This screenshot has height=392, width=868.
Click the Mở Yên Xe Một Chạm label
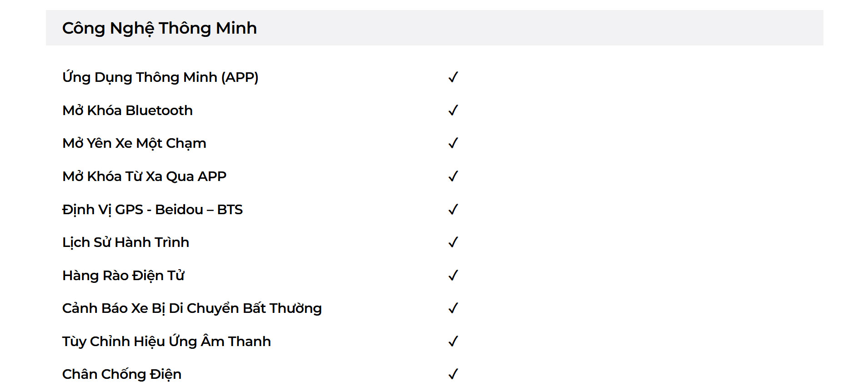pos(134,144)
